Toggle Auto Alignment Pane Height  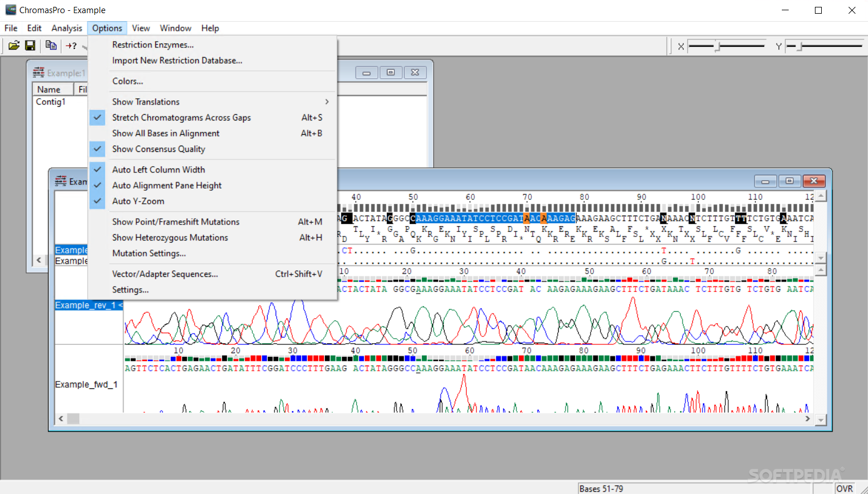tap(212, 186)
